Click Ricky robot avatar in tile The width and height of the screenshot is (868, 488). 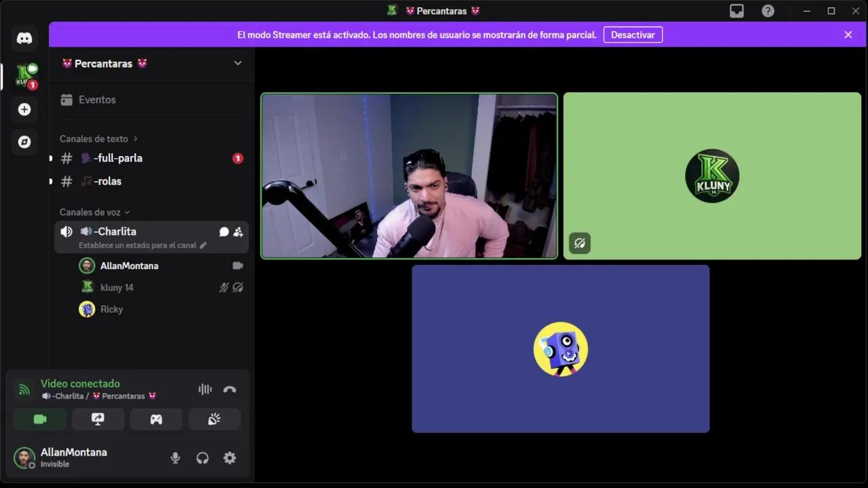click(x=561, y=349)
